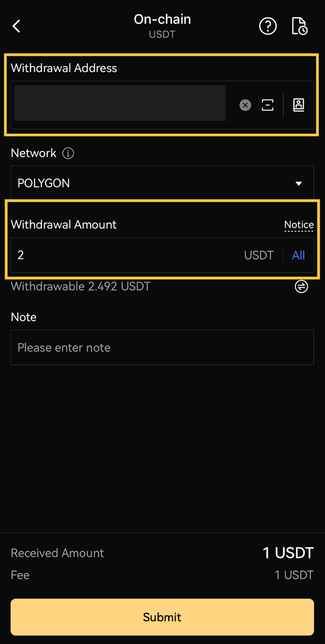Screen dimensions: 325x644
Task: Tap the transfer swap icon beside Withdrawable
Action: (301, 287)
